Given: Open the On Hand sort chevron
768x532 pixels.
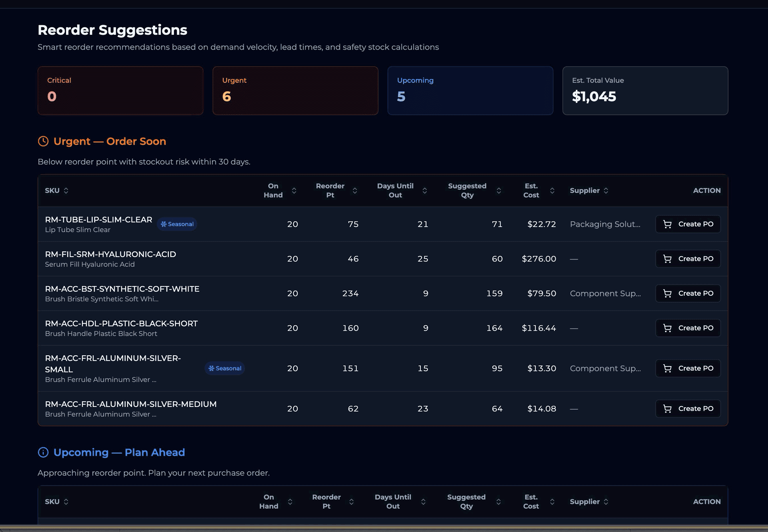Looking at the screenshot, I should 294,191.
